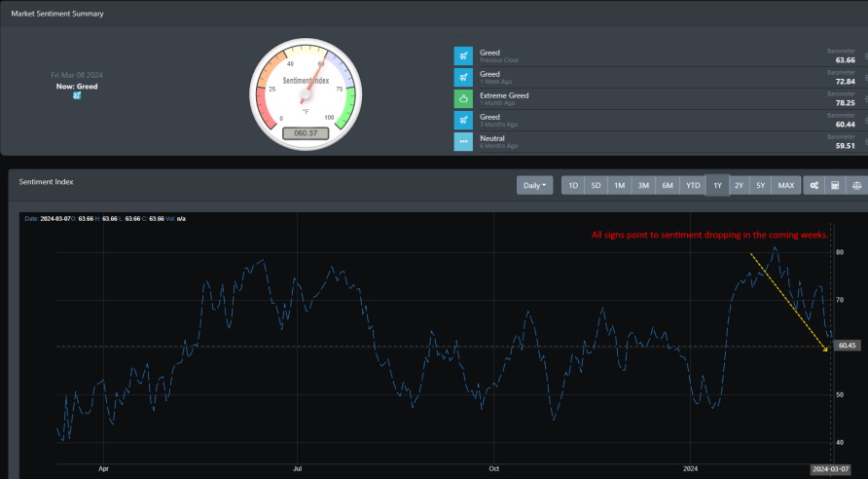
Task: Click the barometer value 78.25
Action: pos(846,103)
